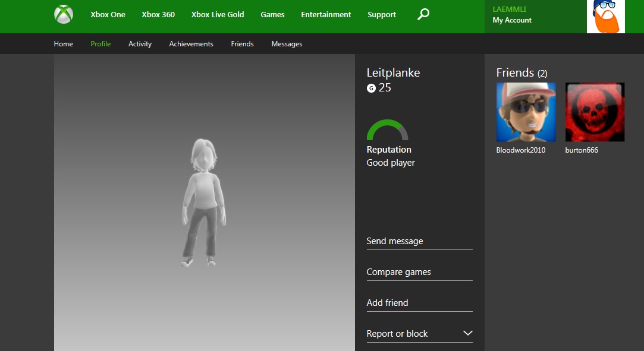644x351 pixels.
Task: Click the reputation gauge arc
Action: pyautogui.click(x=387, y=129)
